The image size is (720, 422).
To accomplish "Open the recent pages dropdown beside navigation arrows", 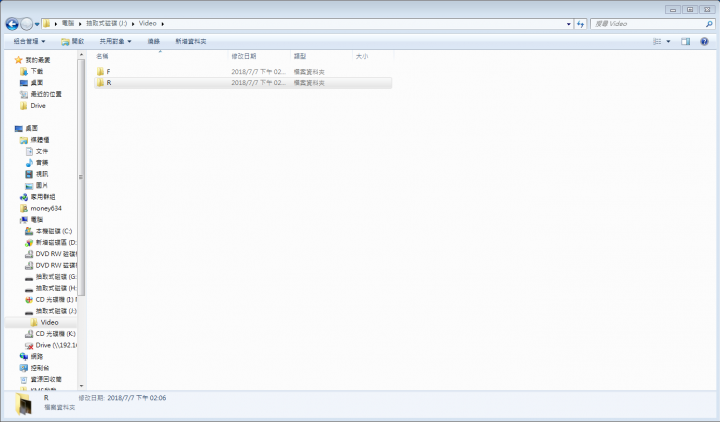I will click(37, 24).
